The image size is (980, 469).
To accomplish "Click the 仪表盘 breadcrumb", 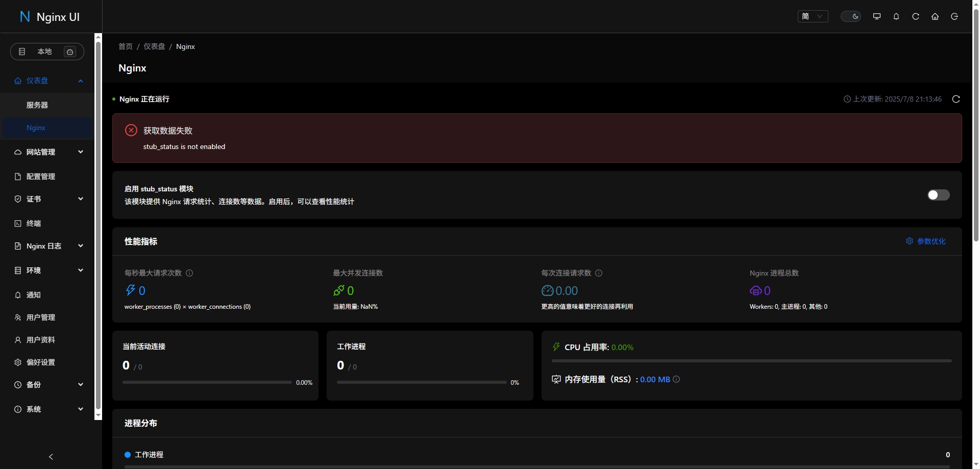I will [154, 46].
